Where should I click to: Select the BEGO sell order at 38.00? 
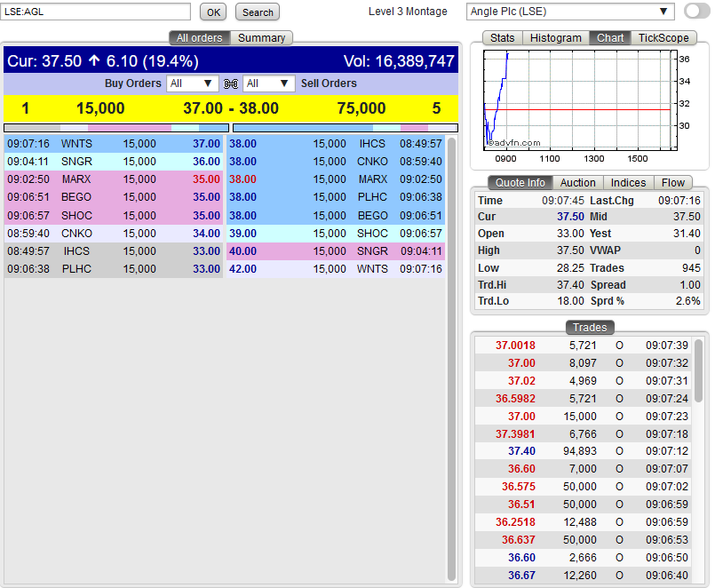point(336,215)
